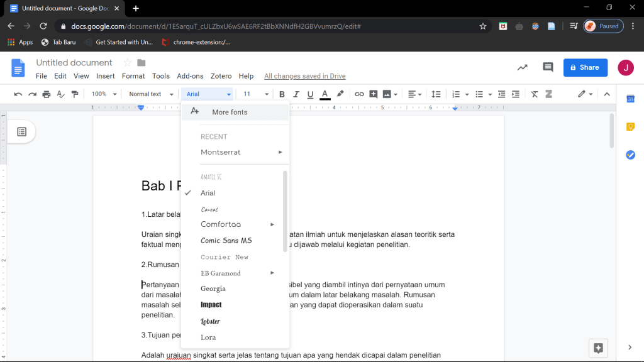Select the paint format tool
The image size is (644, 362).
75,94
